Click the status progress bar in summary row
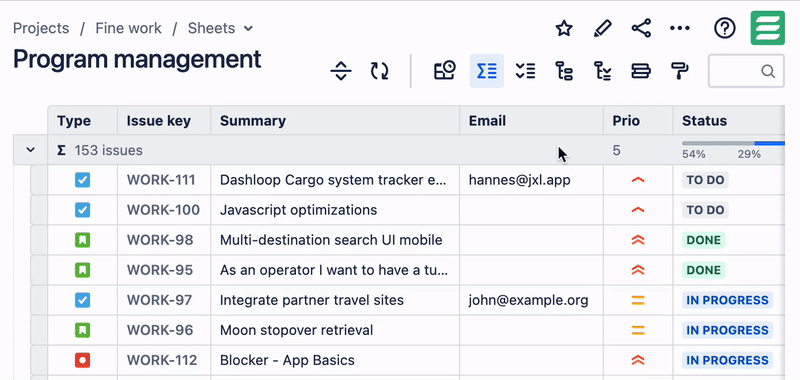This screenshot has height=380, width=800. [x=733, y=144]
